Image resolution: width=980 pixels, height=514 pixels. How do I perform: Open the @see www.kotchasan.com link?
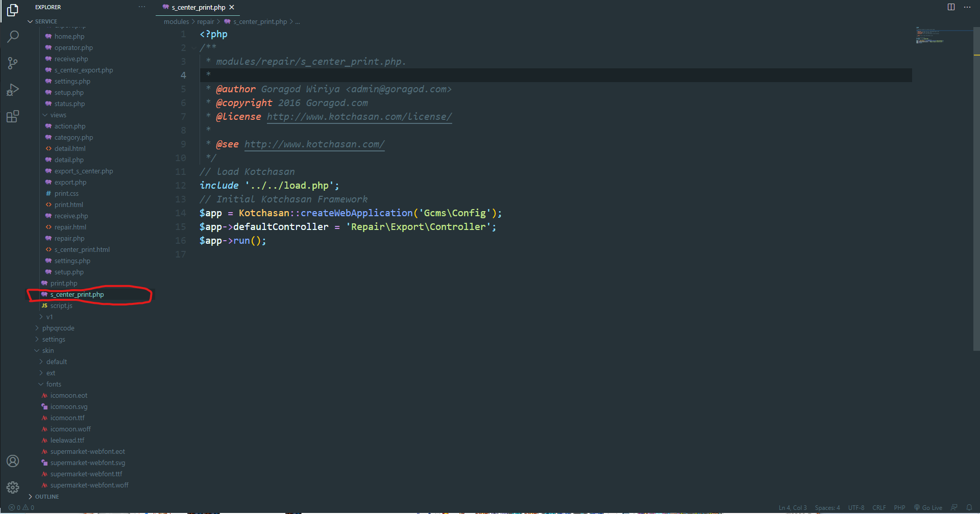[x=314, y=144]
